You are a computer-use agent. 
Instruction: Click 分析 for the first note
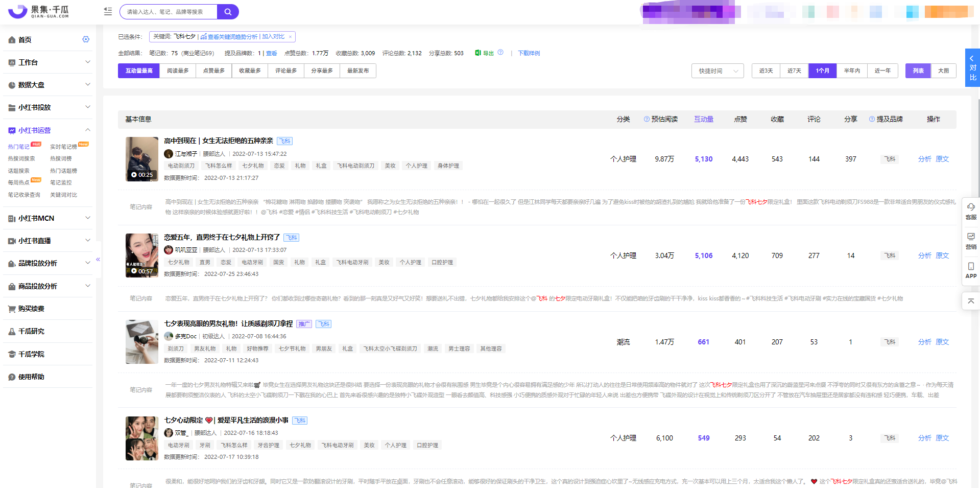[924, 159]
